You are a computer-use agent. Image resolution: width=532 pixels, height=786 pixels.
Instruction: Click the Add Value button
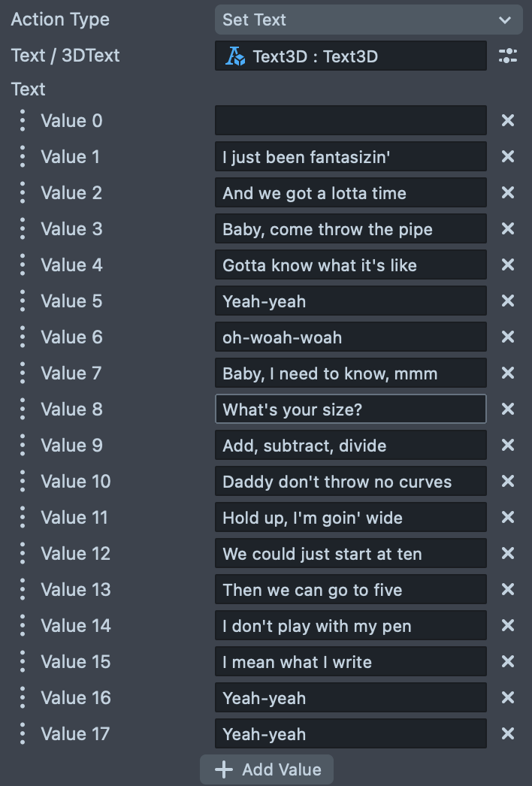pos(267,769)
